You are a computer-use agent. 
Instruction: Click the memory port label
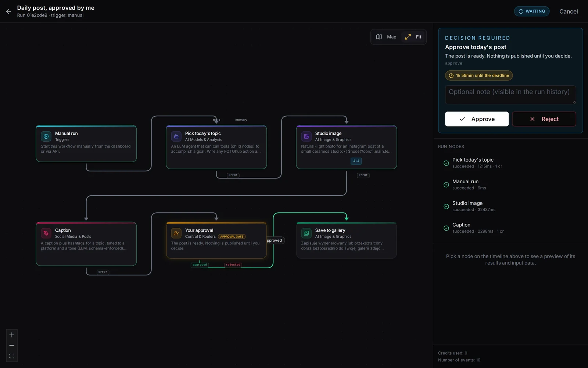click(x=241, y=120)
